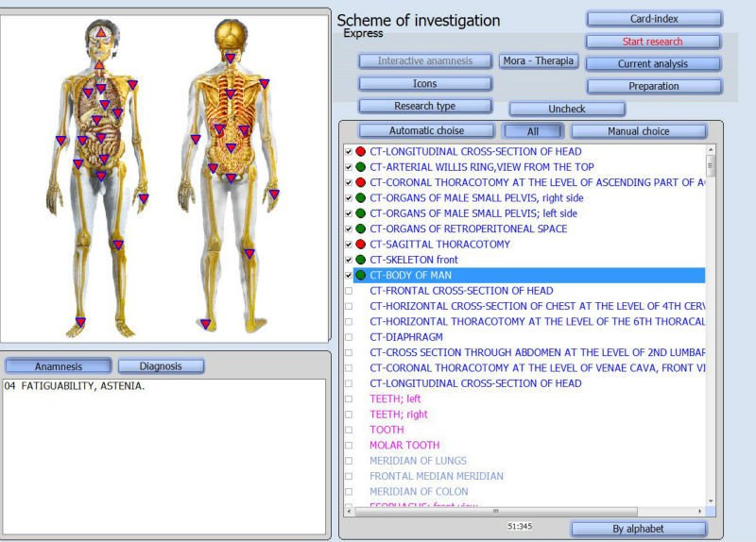Screen dimensions: 756x542
Task: Click the back figure's knee marker
Action: (x=249, y=253)
